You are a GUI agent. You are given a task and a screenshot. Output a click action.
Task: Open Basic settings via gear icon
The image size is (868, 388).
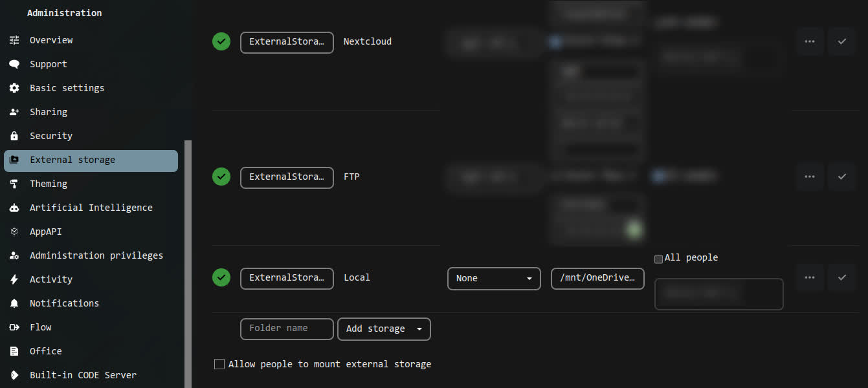coord(14,87)
